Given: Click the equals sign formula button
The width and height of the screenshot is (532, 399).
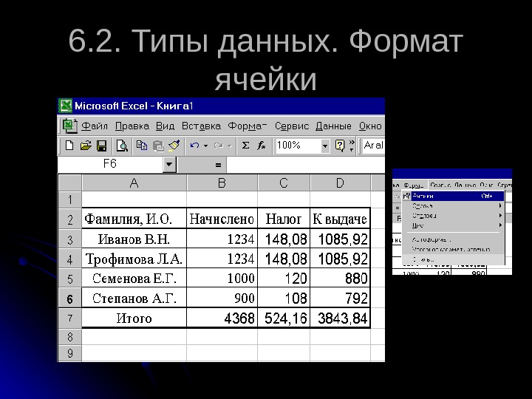Looking at the screenshot, I should pos(218,166).
